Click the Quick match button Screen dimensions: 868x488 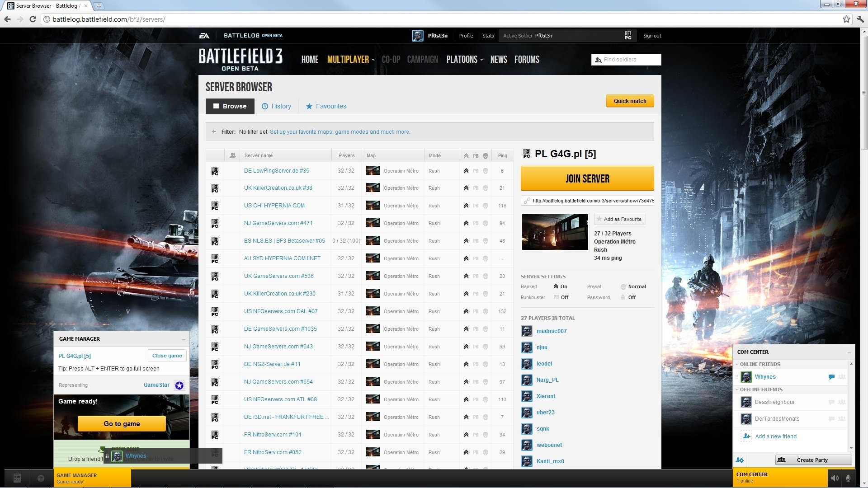[x=630, y=101]
